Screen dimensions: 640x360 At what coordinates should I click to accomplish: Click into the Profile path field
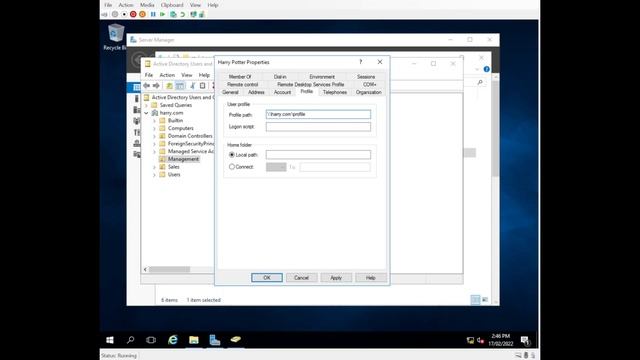[x=318, y=114]
